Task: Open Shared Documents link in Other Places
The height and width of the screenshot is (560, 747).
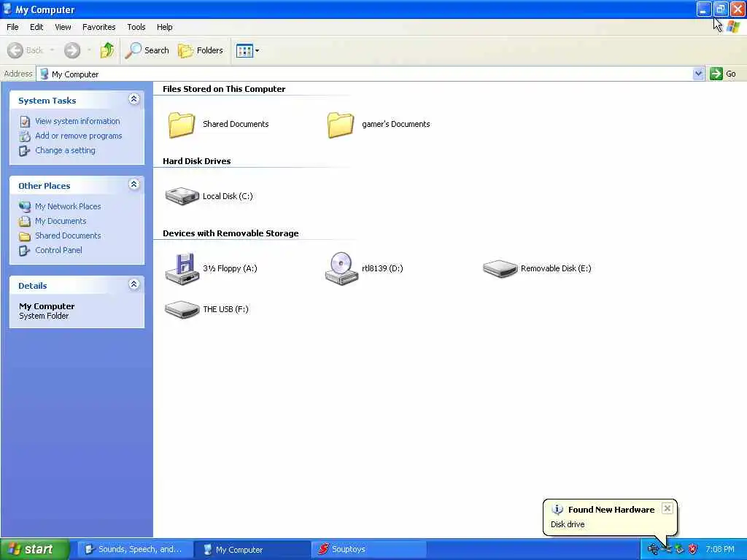Action: pyautogui.click(x=68, y=236)
